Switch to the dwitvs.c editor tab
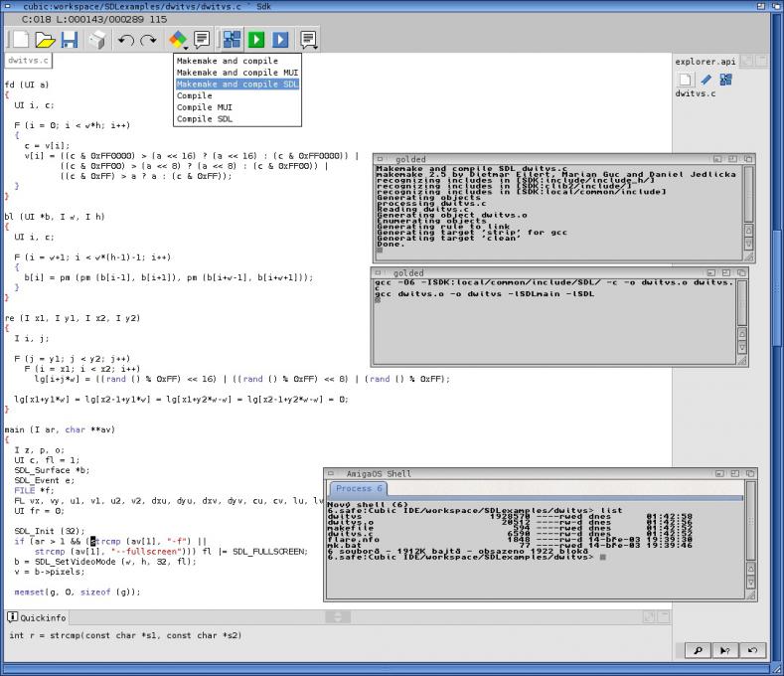The width and height of the screenshot is (784, 676). click(28, 61)
